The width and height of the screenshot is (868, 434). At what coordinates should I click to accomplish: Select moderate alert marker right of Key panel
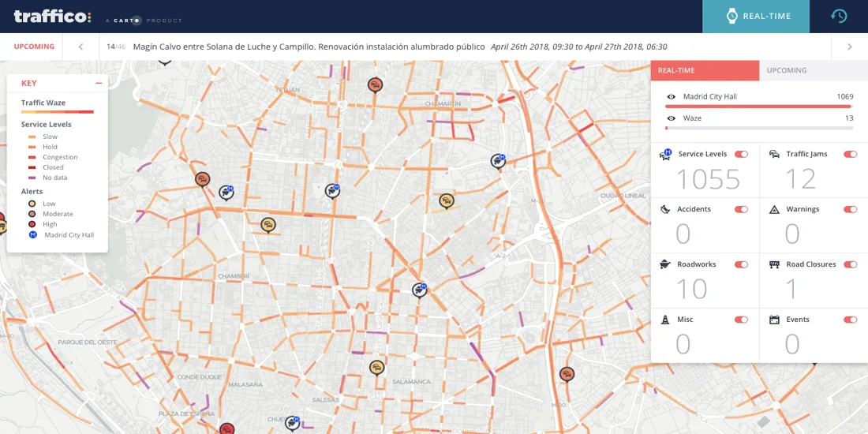[203, 179]
